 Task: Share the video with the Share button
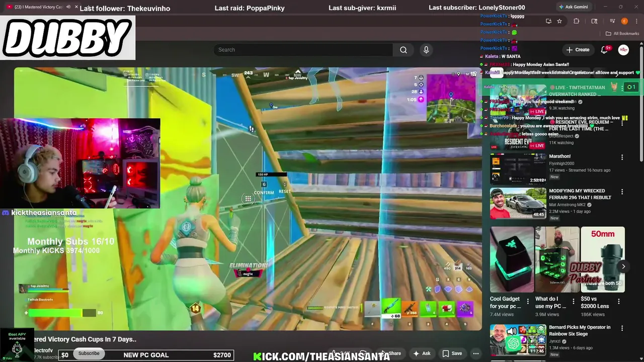tap(391, 353)
